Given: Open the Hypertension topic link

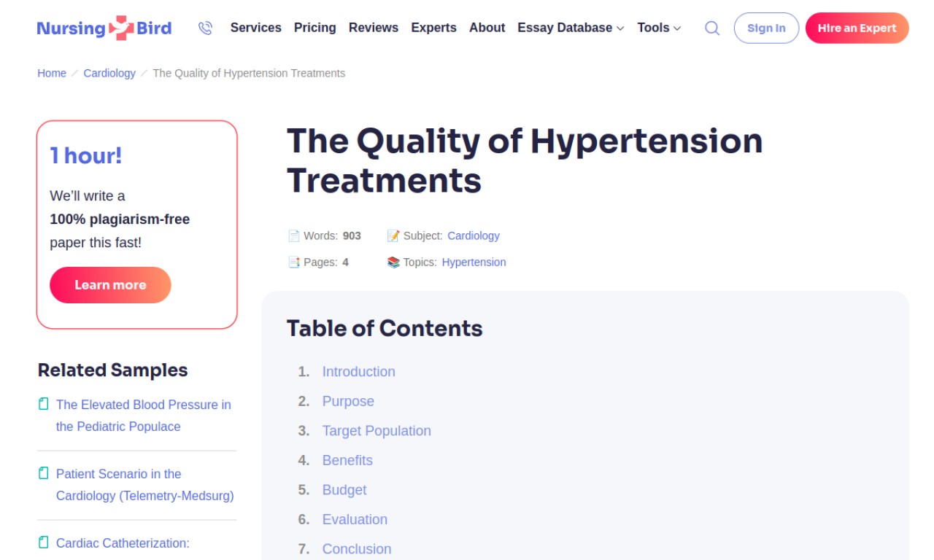Looking at the screenshot, I should pos(474,262).
